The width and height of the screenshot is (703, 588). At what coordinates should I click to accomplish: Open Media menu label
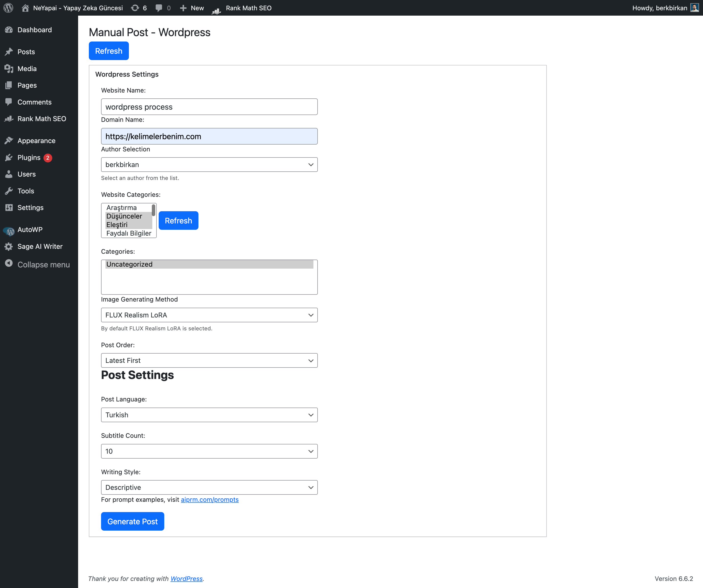27,69
